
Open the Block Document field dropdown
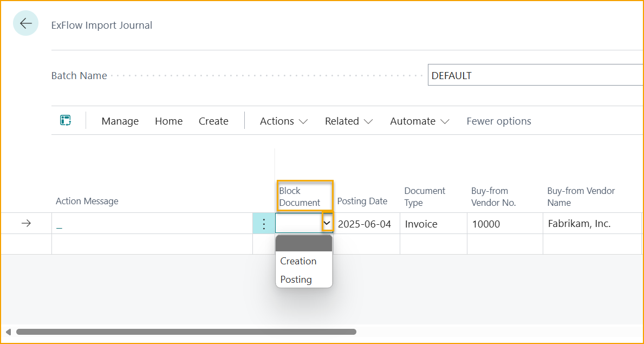(x=327, y=223)
